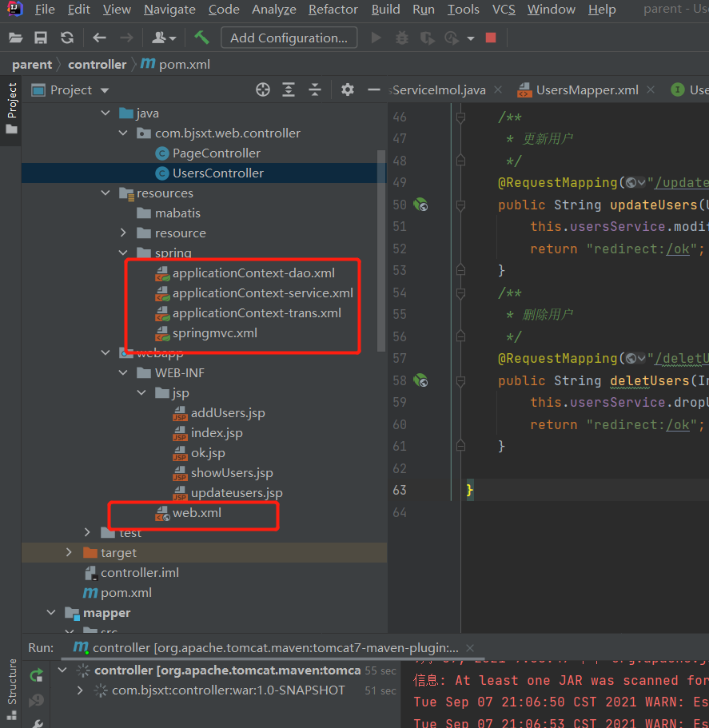Open file or directory toolbar icon
The height and width of the screenshot is (728, 709).
pyautogui.click(x=16, y=38)
